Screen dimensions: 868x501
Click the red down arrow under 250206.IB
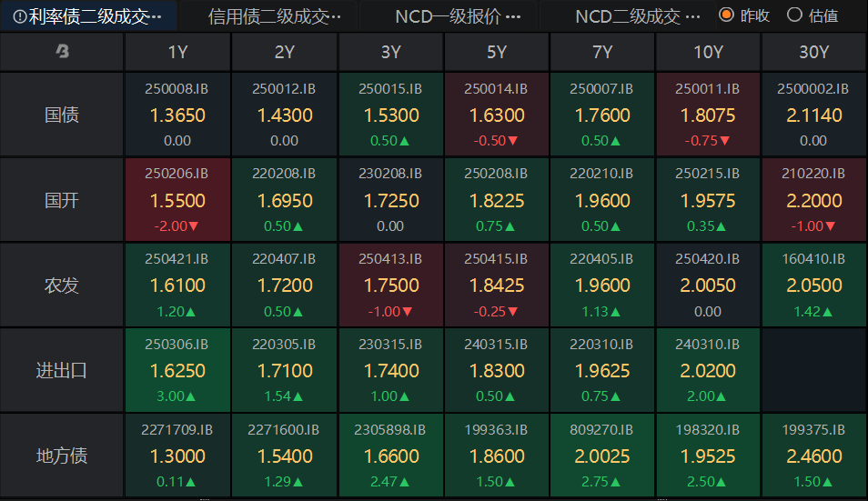[x=193, y=226]
